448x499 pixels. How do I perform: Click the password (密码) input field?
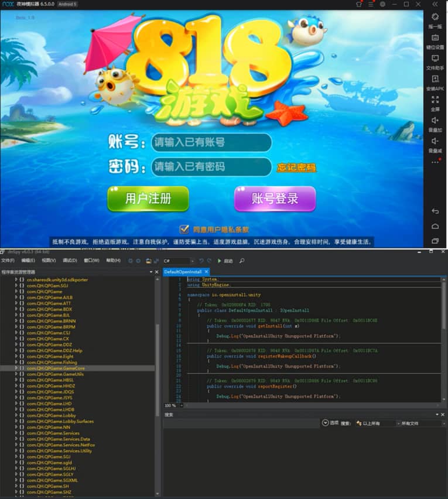click(x=211, y=166)
